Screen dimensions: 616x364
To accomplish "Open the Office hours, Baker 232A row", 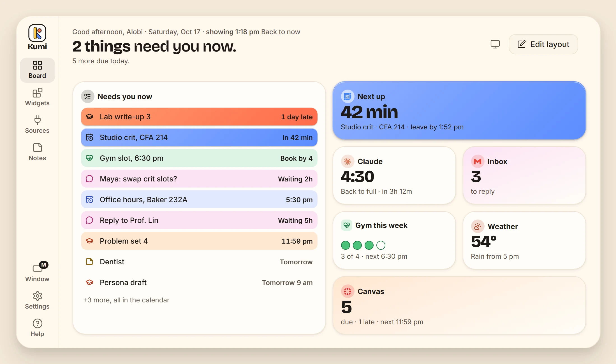I will point(199,200).
